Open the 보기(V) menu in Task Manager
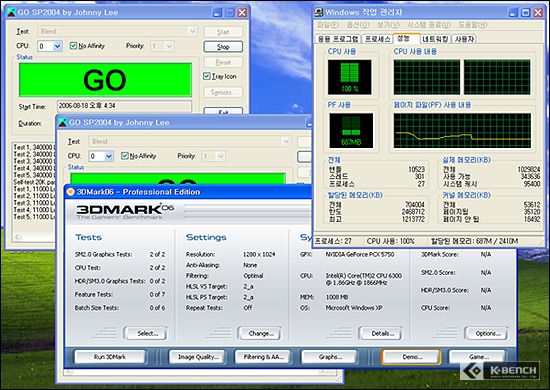 (x=388, y=25)
